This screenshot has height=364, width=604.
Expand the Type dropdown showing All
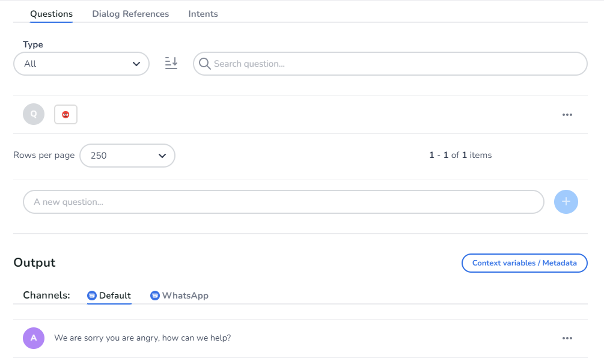(81, 64)
